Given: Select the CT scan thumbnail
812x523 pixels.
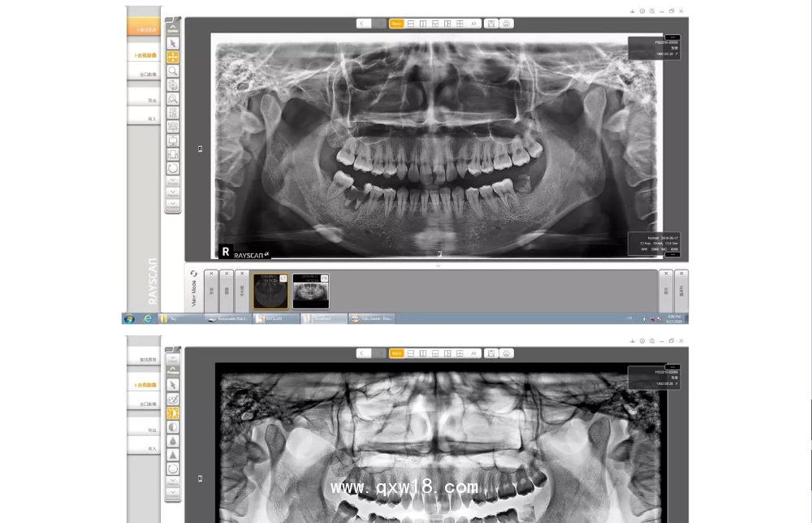Looking at the screenshot, I should coord(270,291).
